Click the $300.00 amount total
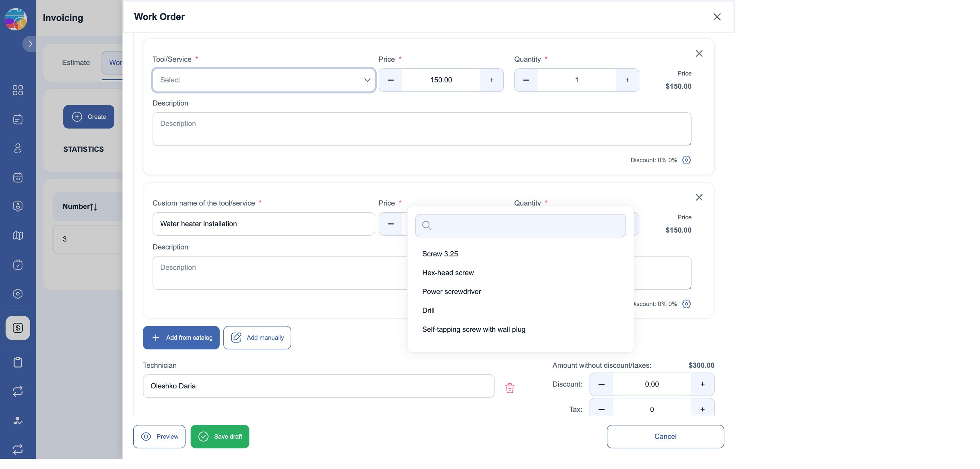Screen dimensions: 980x469 pyautogui.click(x=701, y=365)
